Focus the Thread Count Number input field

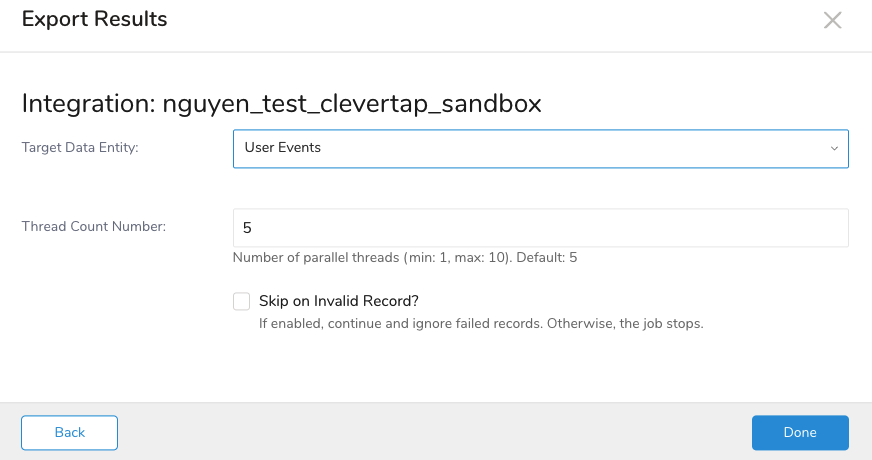[x=540, y=227]
